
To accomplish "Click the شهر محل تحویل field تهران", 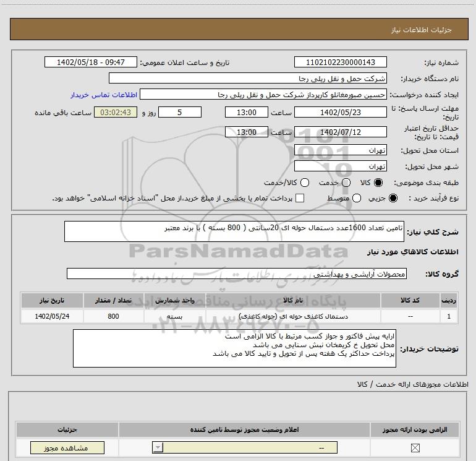I will point(340,166).
